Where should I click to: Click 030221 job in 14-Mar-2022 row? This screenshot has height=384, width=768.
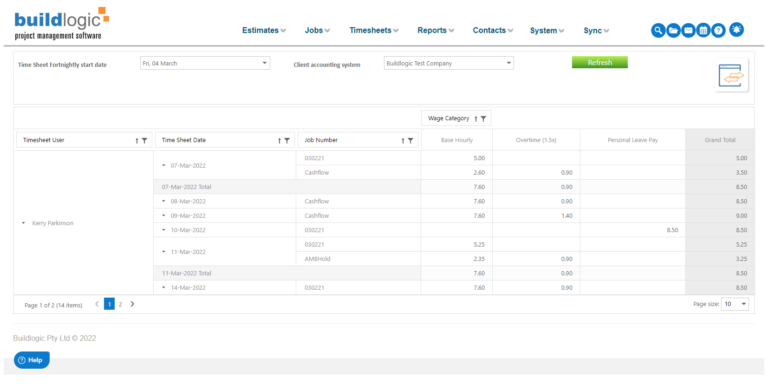click(x=359, y=288)
